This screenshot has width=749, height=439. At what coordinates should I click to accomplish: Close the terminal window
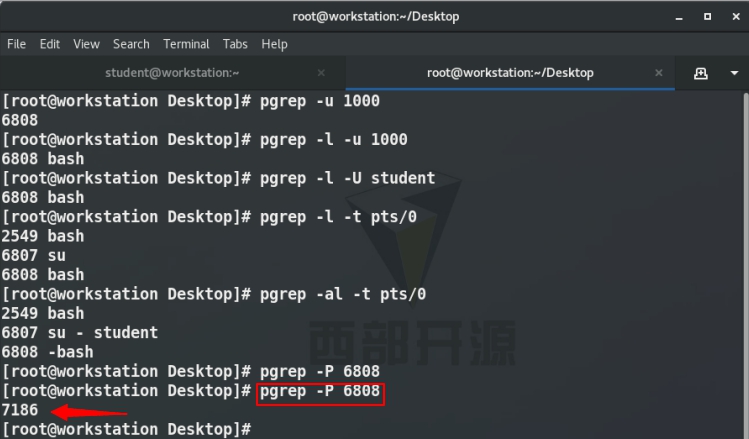point(736,17)
